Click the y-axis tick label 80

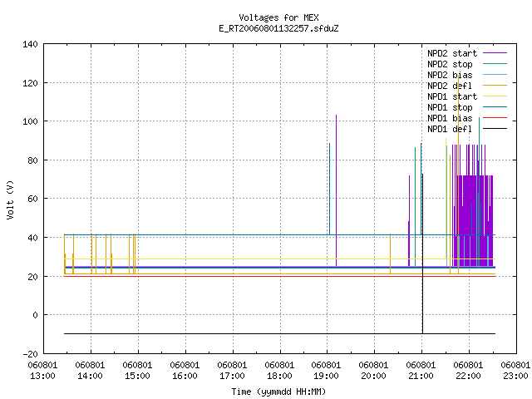[x=32, y=160]
